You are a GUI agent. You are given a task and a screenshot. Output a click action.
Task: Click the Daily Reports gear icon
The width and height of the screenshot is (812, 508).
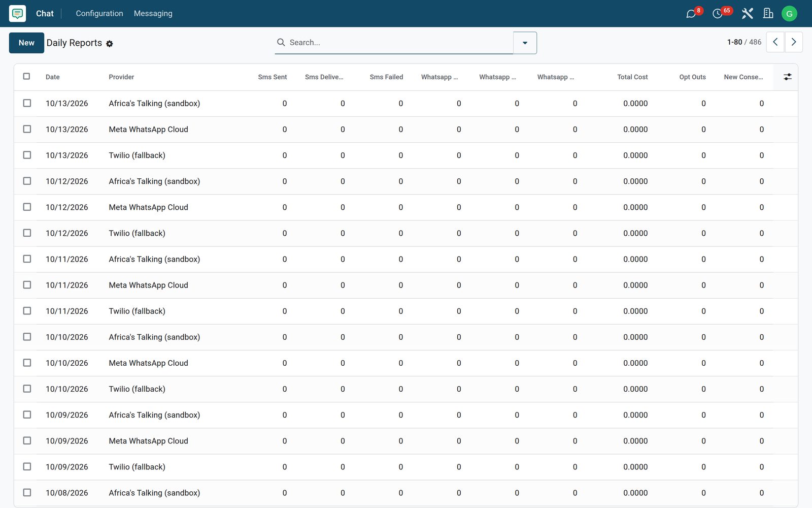[x=110, y=44]
